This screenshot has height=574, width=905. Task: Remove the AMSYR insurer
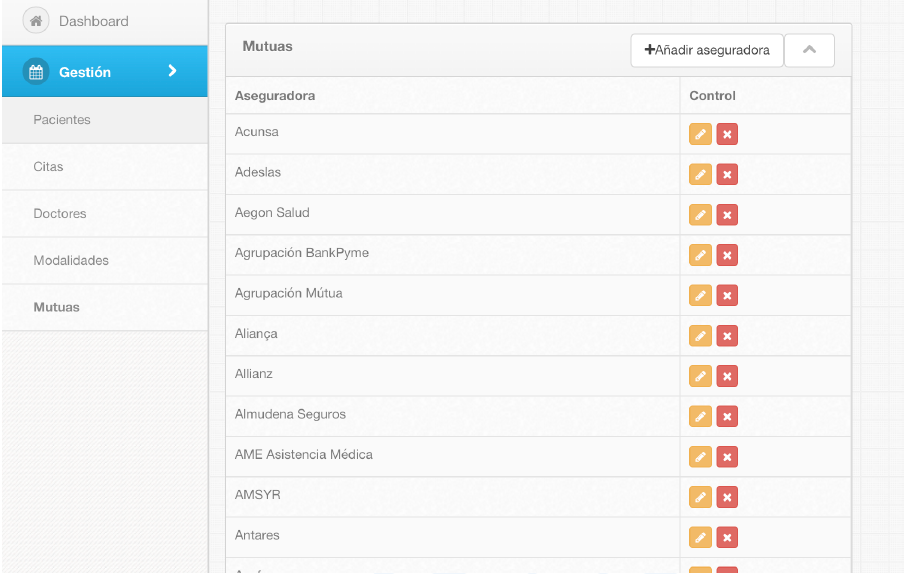(727, 497)
